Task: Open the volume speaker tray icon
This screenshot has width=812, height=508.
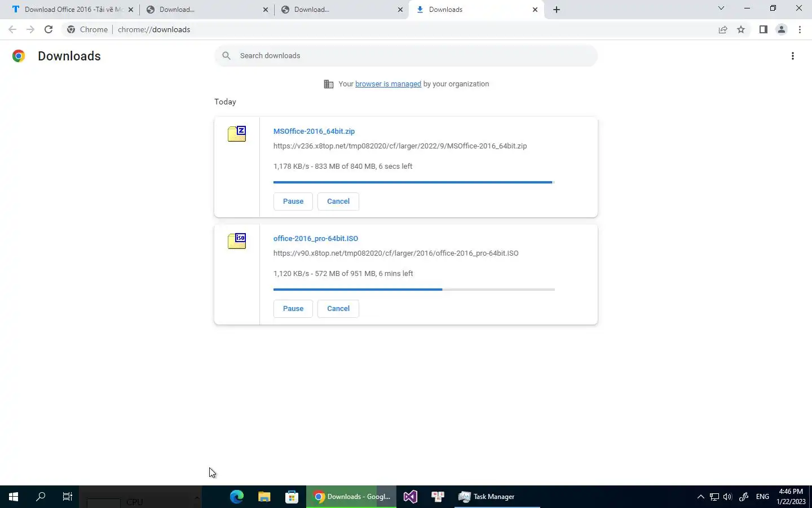Action: pyautogui.click(x=727, y=497)
